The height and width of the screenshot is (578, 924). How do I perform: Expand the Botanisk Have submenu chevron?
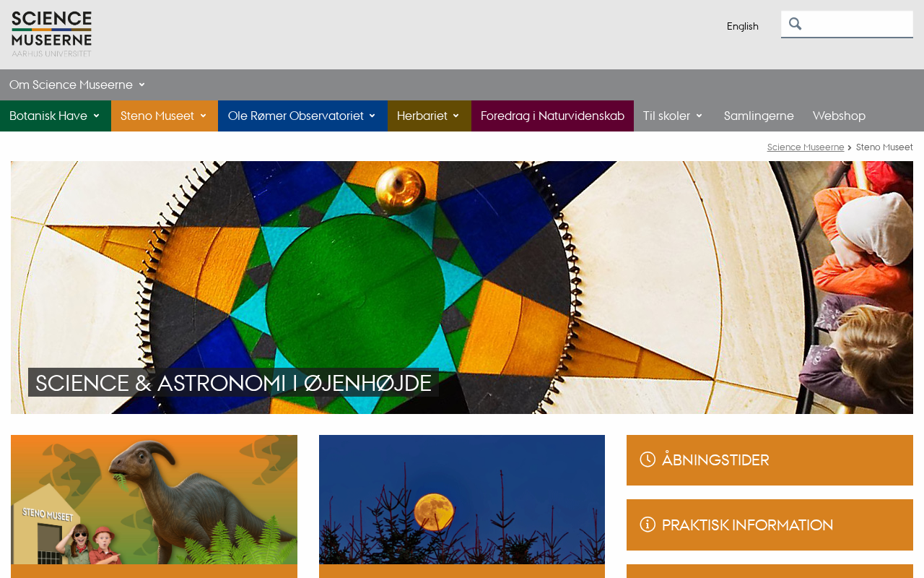point(96,116)
